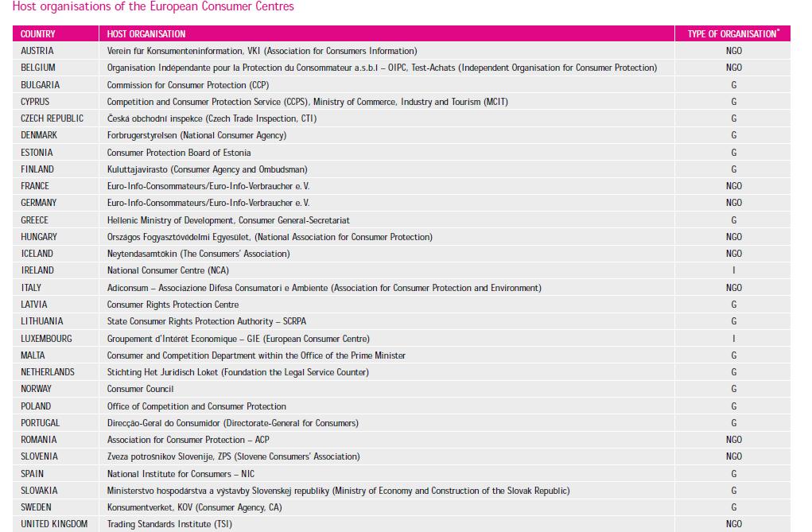Click 'Neytendasamtökin (The Consumers' Association)' cell

click(387, 254)
